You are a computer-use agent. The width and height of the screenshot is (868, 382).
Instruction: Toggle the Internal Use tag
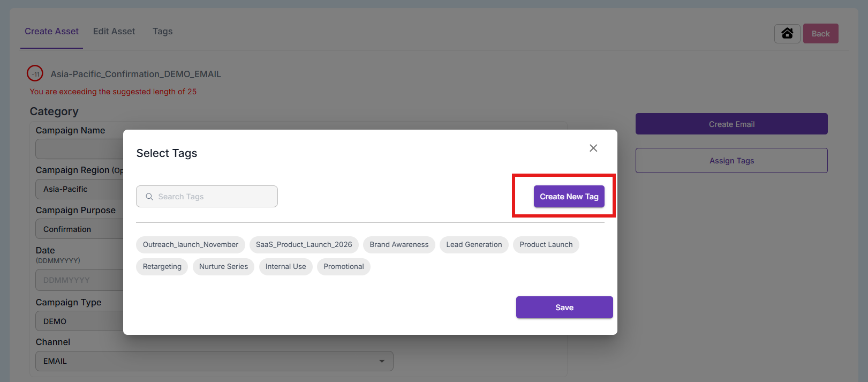(285, 267)
